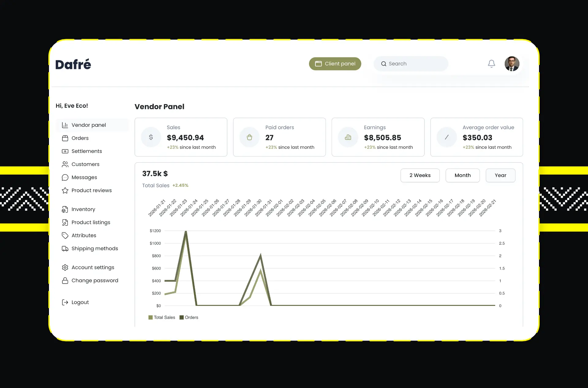Open the Orders sidebar icon
The height and width of the screenshot is (388, 588).
[x=65, y=138]
